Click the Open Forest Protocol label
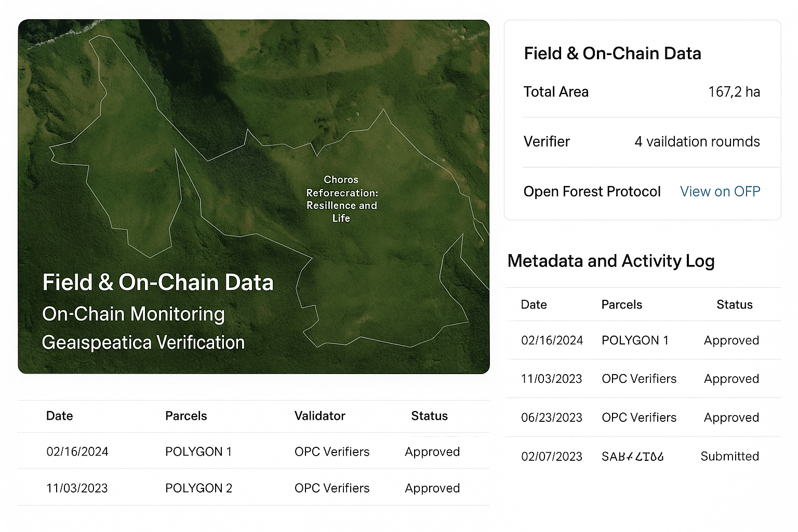Image resolution: width=798 pixels, height=532 pixels. coord(592,192)
